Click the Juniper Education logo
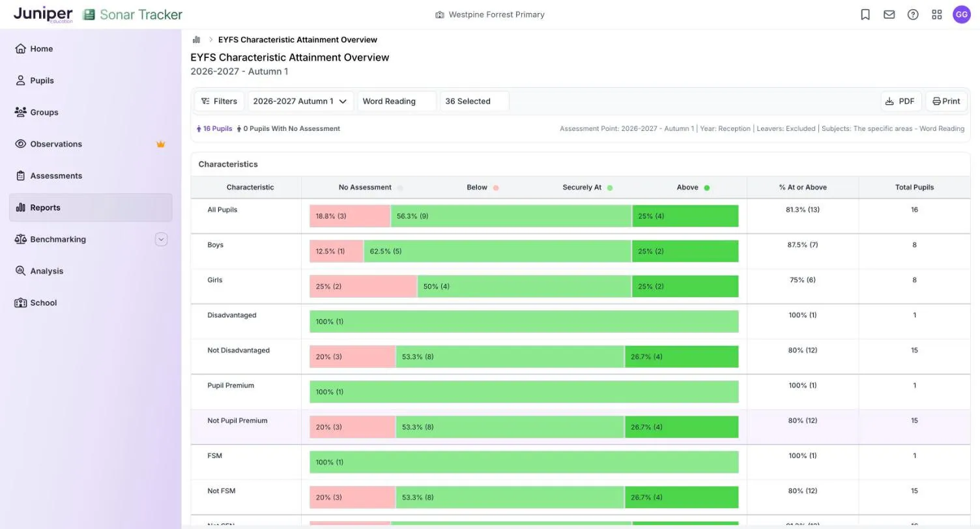This screenshot has width=980, height=529. [43, 14]
